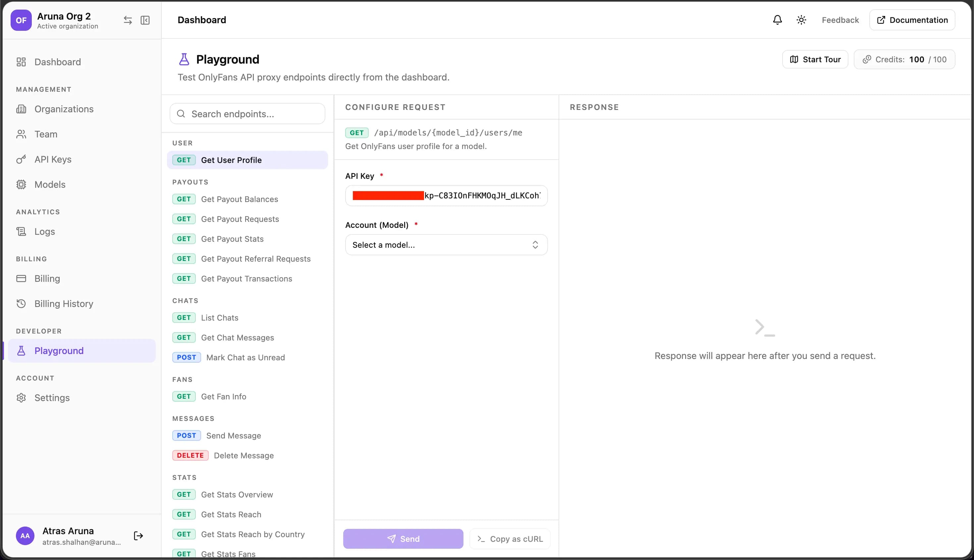Click the Organizations building icon

tap(21, 109)
